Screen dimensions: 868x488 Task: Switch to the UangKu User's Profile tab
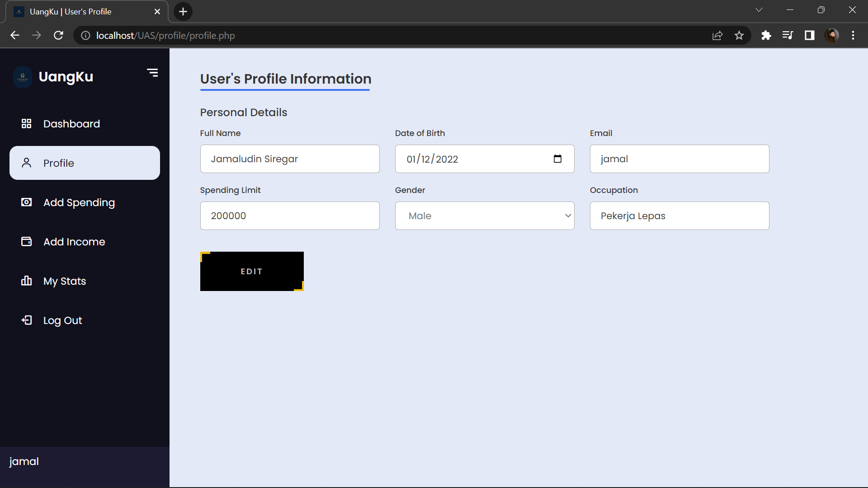[70, 11]
